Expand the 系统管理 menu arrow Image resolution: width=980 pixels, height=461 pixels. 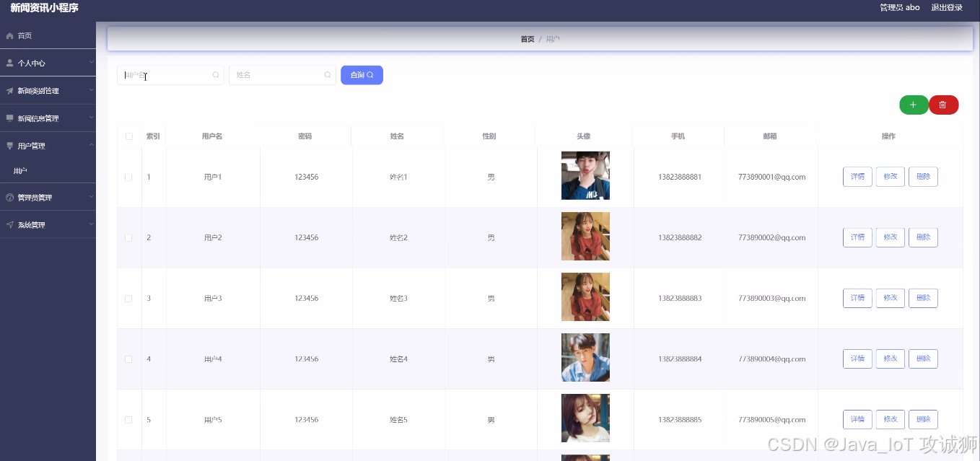92,224
